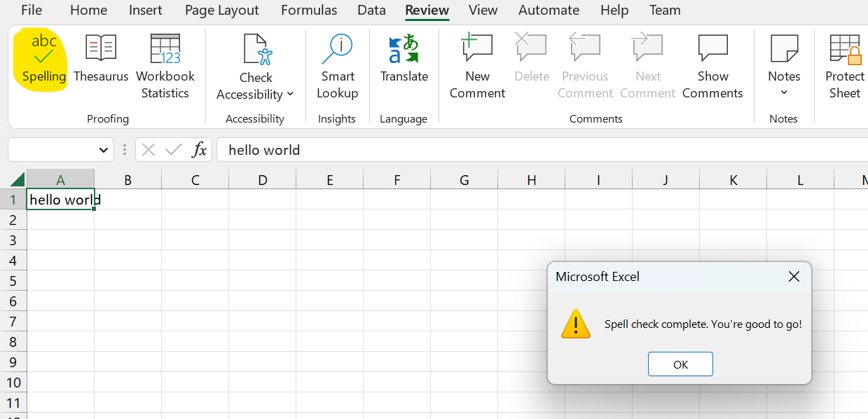Close the Microsoft Excel dialog
This screenshot has width=868, height=419.
[x=794, y=277]
